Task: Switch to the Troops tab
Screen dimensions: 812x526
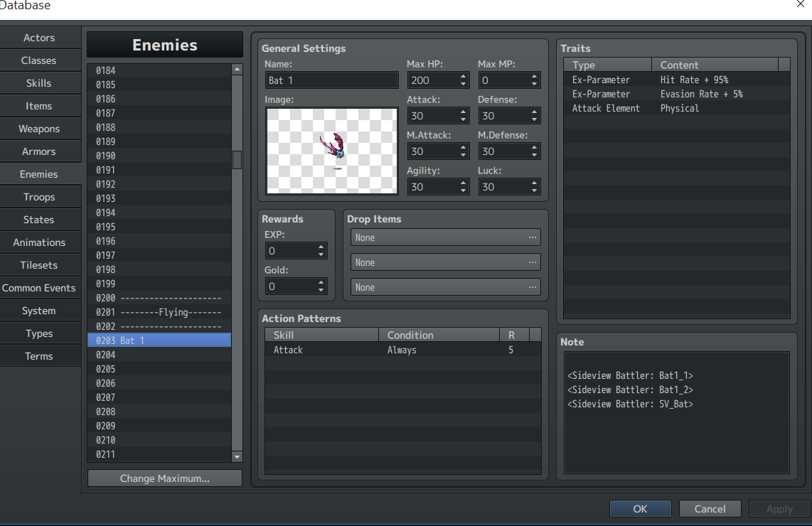Action: tap(40, 198)
